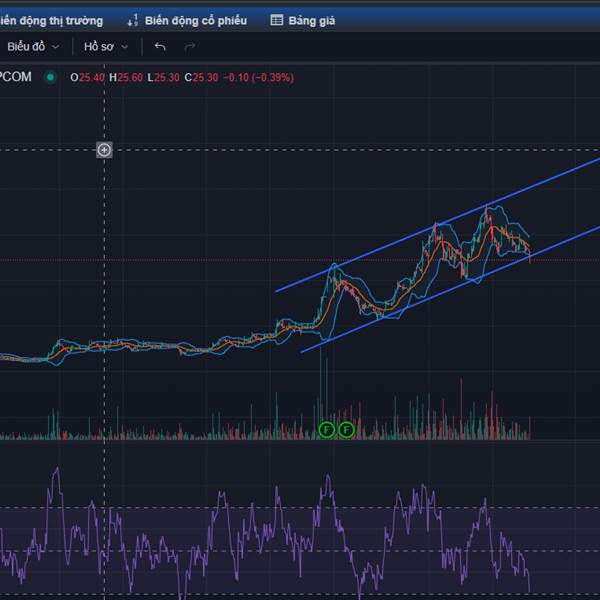Click the −0.10 (−0.39%) change value
This screenshot has height=600, width=600.
256,77
